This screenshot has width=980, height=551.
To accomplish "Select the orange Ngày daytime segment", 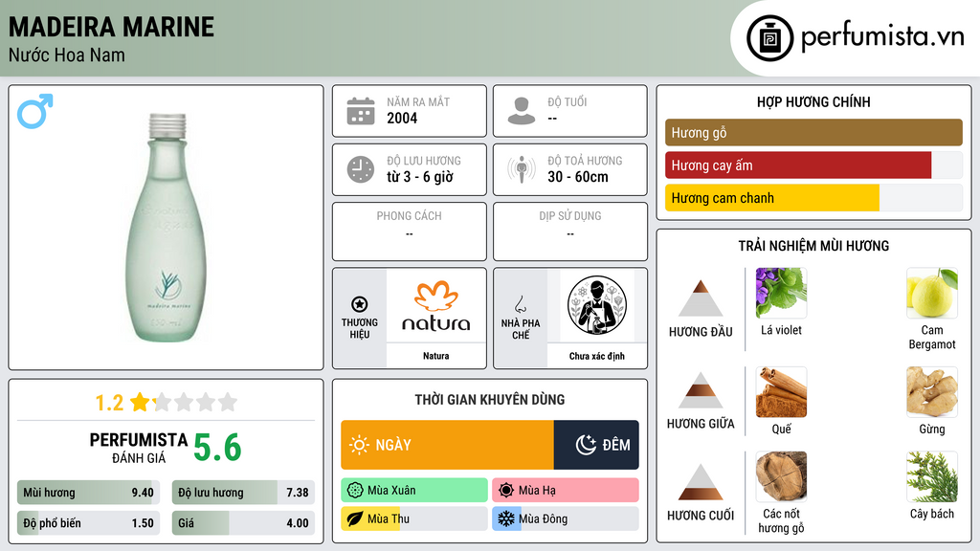I will 448,445.
